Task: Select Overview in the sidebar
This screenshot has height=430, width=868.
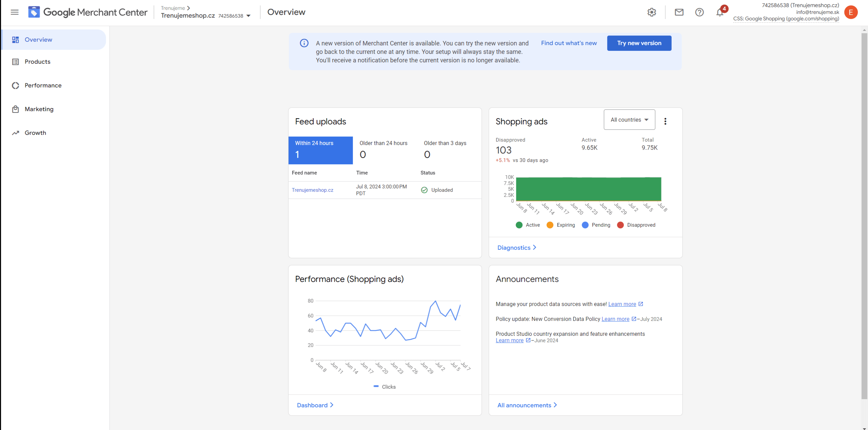Action: tap(54, 40)
